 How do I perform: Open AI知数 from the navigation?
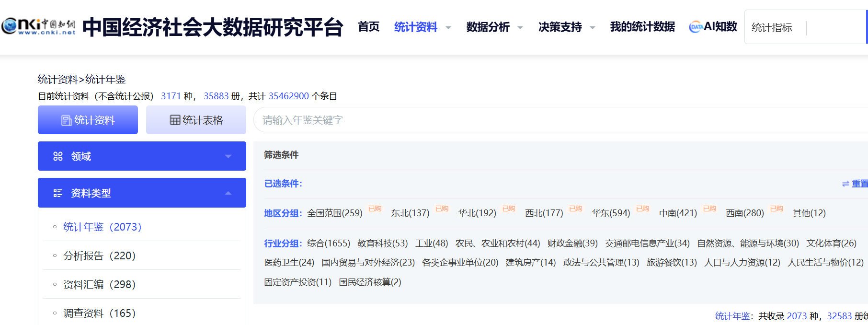[720, 27]
